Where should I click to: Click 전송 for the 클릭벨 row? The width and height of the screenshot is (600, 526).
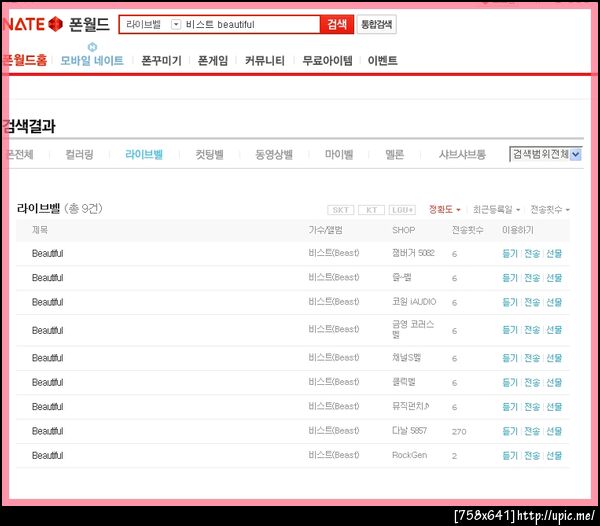pyautogui.click(x=532, y=383)
